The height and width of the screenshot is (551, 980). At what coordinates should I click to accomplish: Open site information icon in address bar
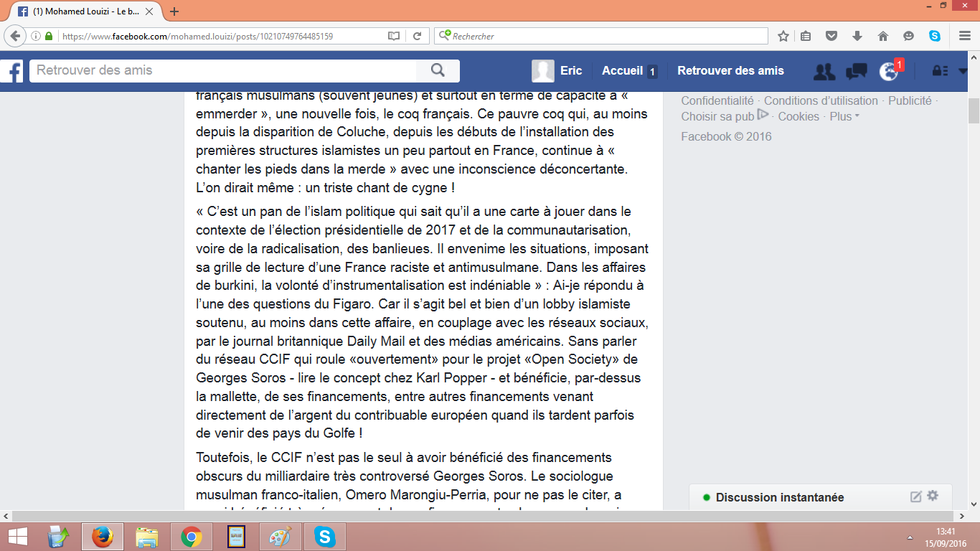pyautogui.click(x=36, y=36)
